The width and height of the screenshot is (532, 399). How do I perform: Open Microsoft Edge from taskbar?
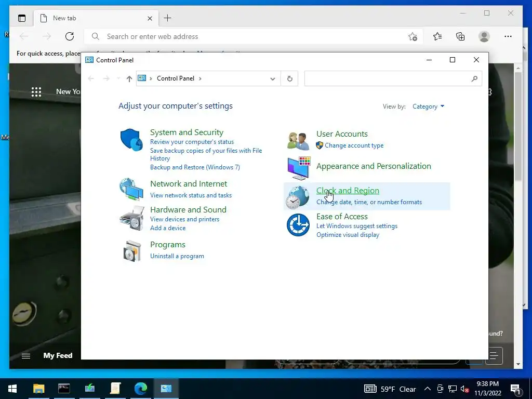140,388
